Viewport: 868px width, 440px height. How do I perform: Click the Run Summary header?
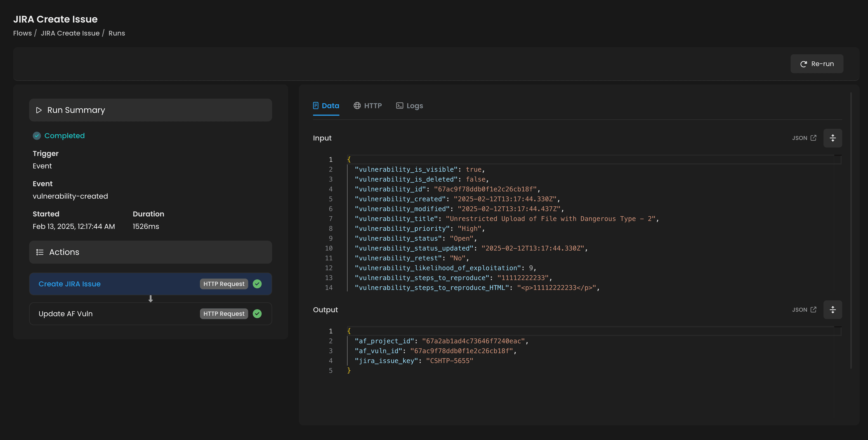150,110
